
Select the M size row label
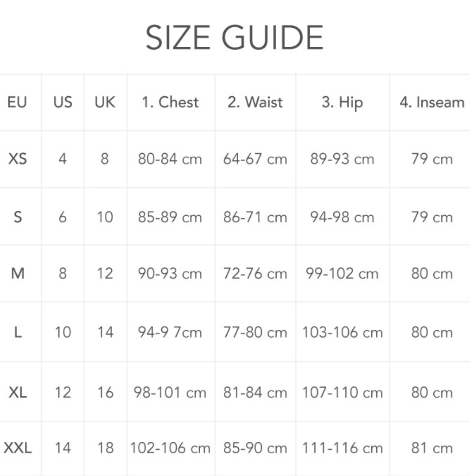tap(18, 274)
